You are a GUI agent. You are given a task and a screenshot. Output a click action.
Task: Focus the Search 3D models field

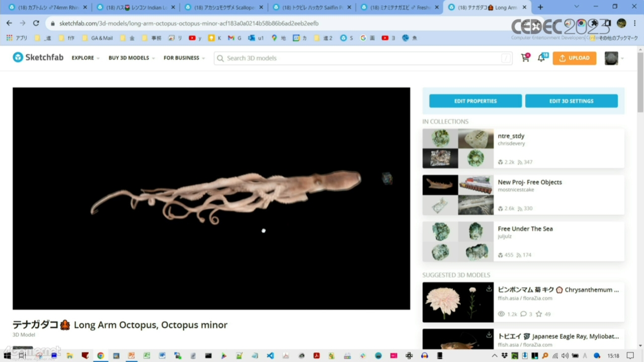(363, 58)
